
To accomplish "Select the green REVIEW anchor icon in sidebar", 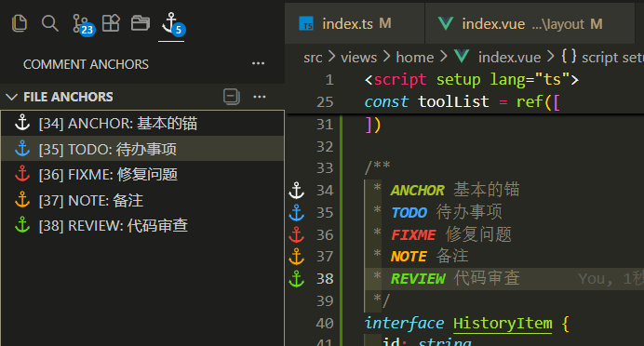I will point(22,225).
